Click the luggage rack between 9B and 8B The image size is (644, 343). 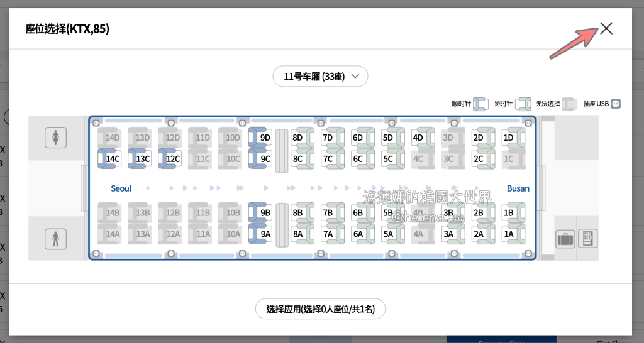click(282, 225)
